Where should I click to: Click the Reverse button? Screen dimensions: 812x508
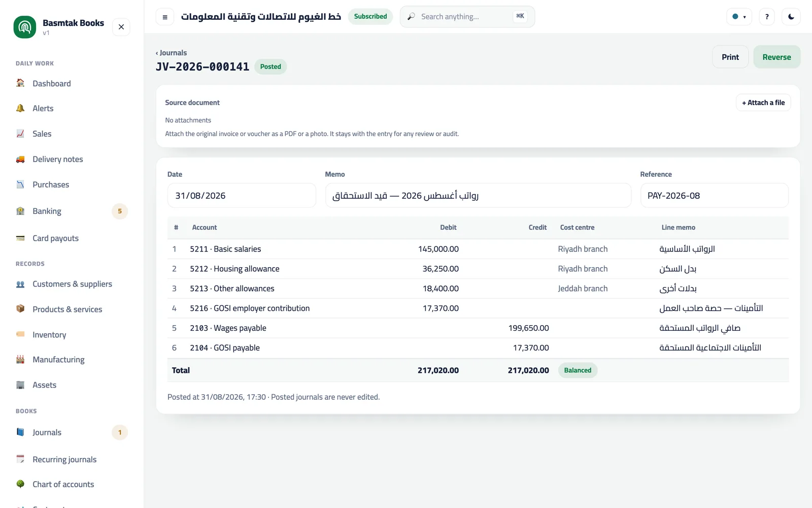pyautogui.click(x=776, y=57)
